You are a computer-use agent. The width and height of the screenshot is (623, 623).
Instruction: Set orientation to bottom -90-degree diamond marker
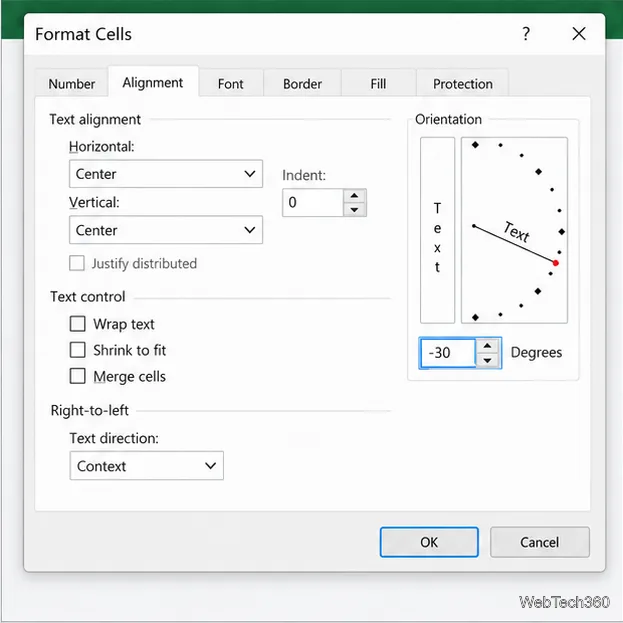(x=475, y=317)
